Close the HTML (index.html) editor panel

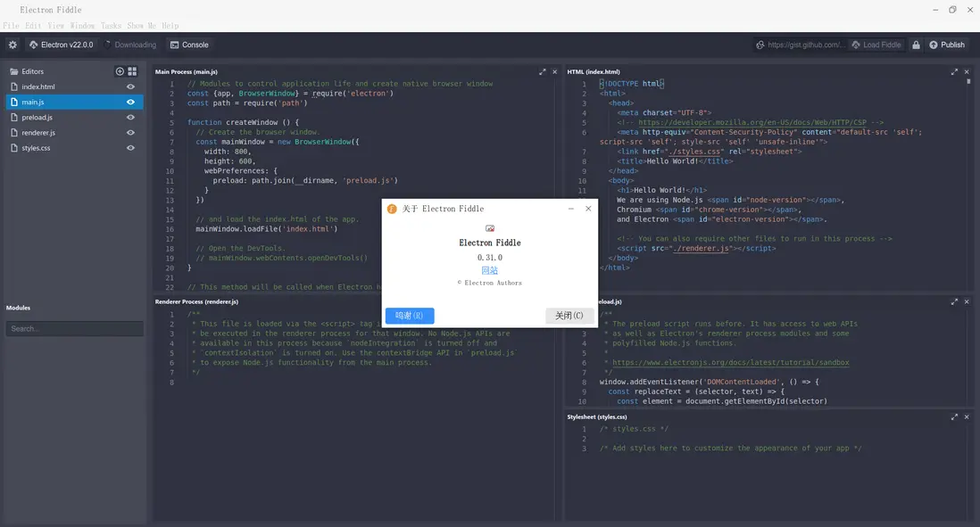(967, 71)
